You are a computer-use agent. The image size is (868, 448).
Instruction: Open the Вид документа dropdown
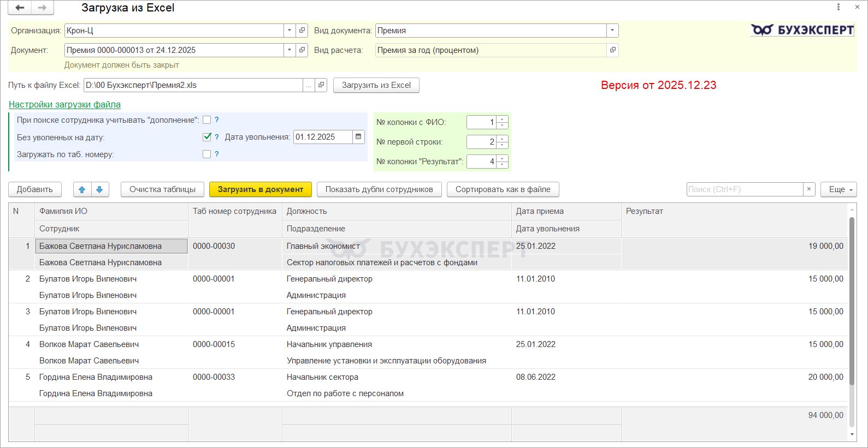point(612,31)
